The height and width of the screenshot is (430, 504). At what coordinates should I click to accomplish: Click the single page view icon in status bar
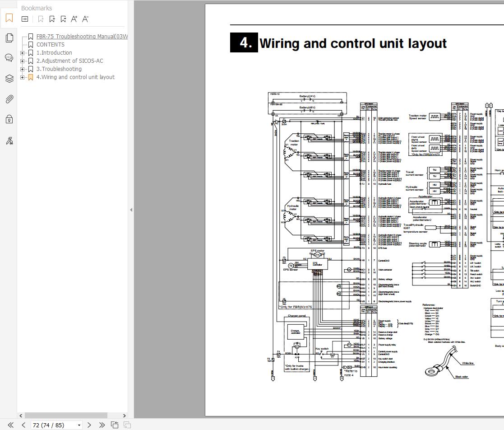115,425
